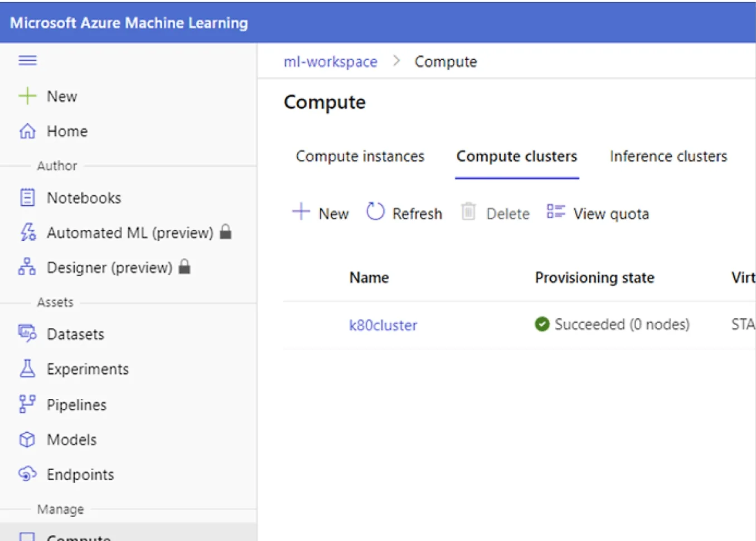Image resolution: width=756 pixels, height=541 pixels.
Task: Click the Assets section label
Action: click(55, 302)
